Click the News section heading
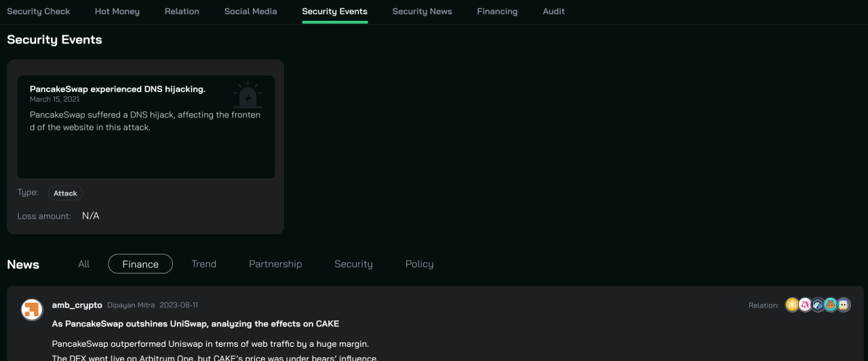This screenshot has width=868, height=361. coord(23,265)
